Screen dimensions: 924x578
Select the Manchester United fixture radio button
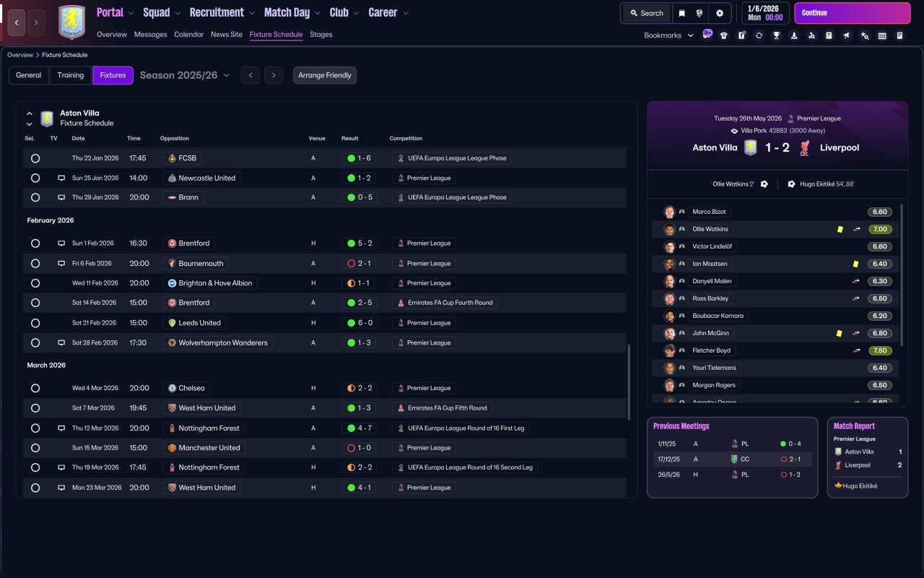(x=35, y=448)
